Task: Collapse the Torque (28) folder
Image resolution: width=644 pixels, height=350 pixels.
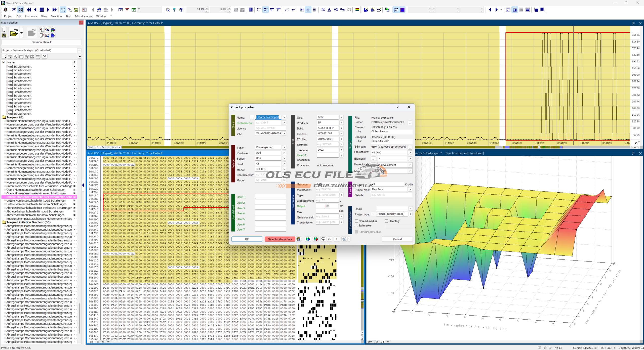Action: click(x=4, y=117)
